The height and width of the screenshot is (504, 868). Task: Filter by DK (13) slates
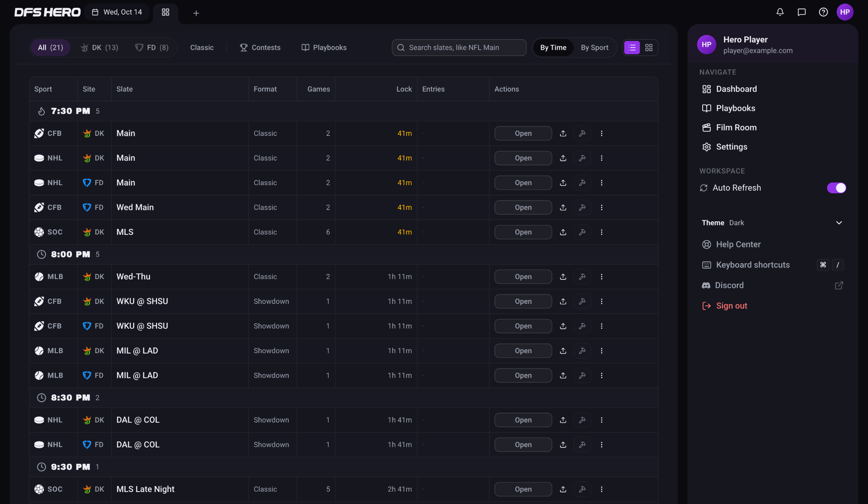click(x=99, y=48)
